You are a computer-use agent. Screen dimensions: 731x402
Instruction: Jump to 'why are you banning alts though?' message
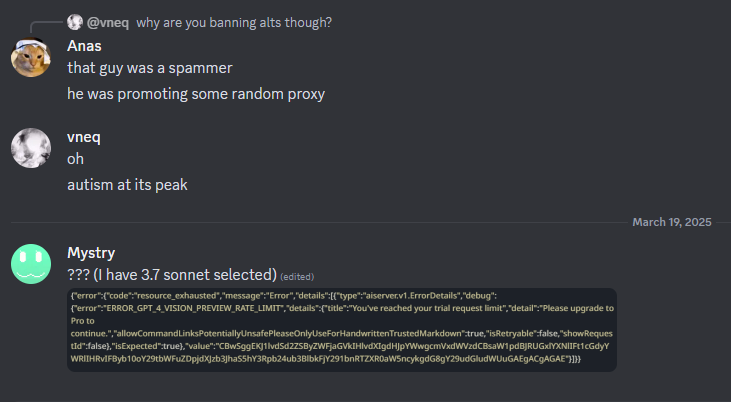click(x=234, y=22)
